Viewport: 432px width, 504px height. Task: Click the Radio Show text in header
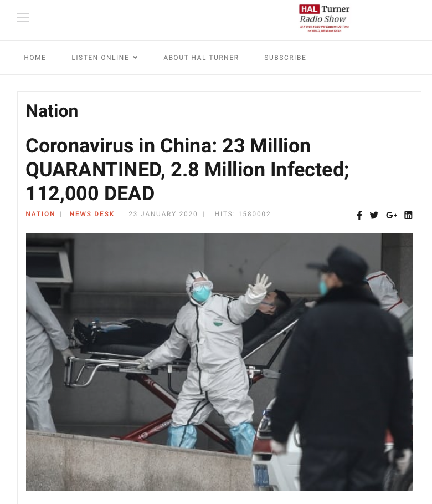point(323,19)
